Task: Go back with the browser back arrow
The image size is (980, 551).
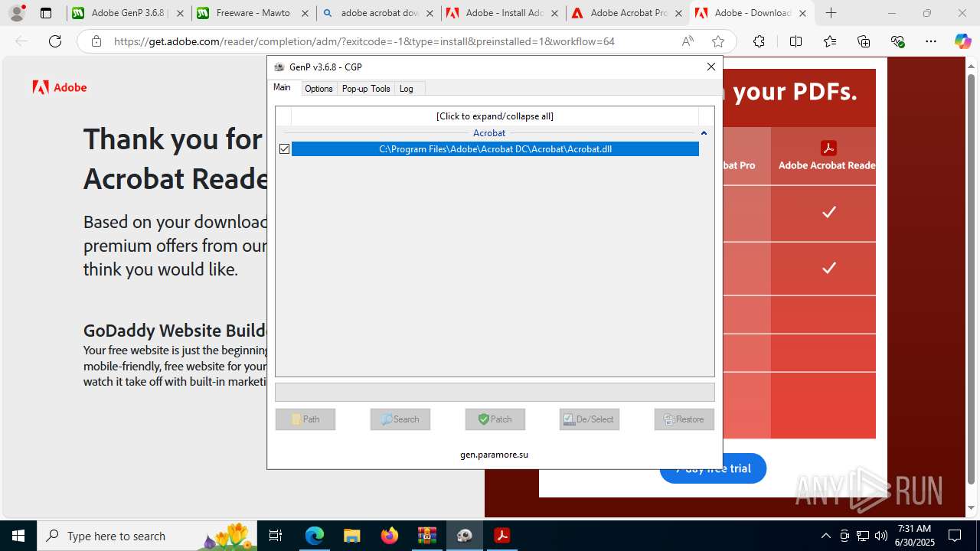Action: [21, 41]
